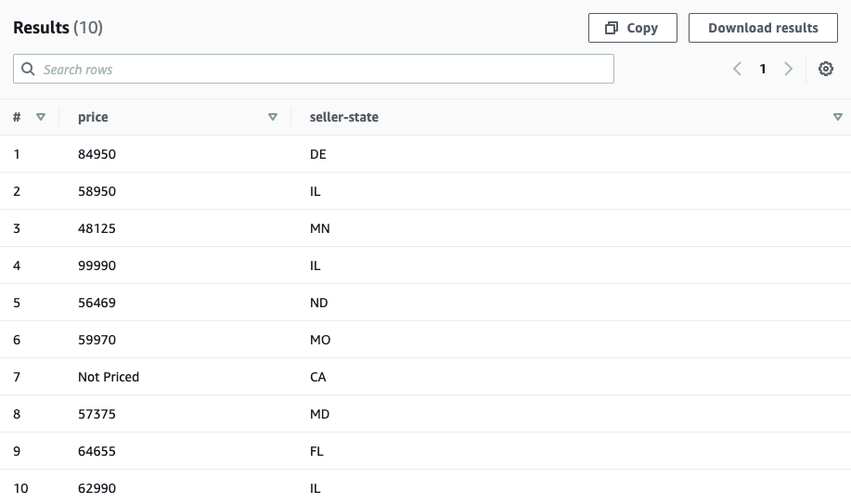
Task: Select price cell 84950 in row 1
Action: click(x=97, y=154)
